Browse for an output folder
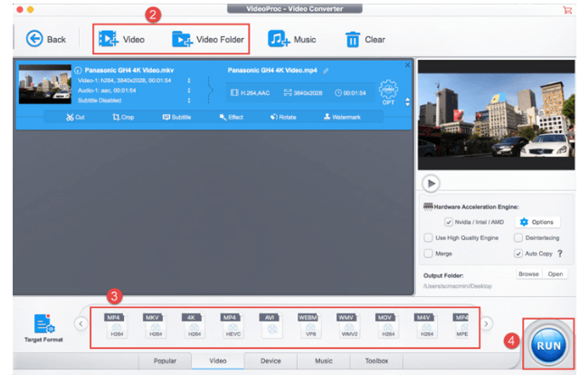 click(x=528, y=274)
